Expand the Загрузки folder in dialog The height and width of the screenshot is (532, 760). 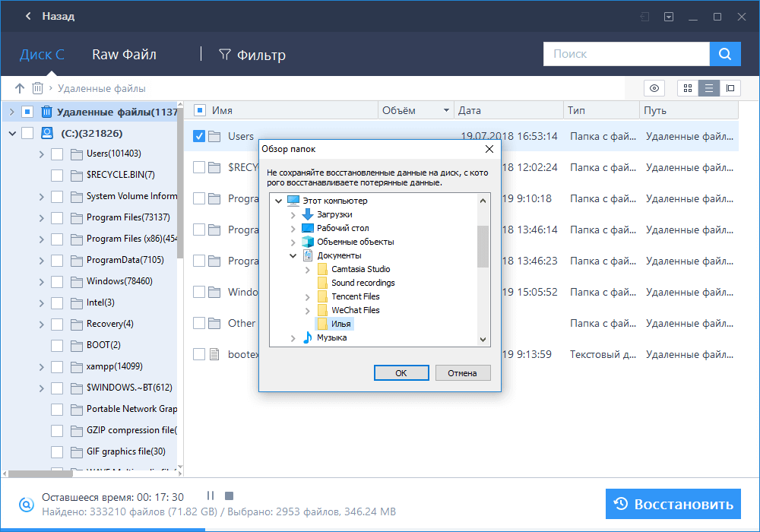[293, 214]
